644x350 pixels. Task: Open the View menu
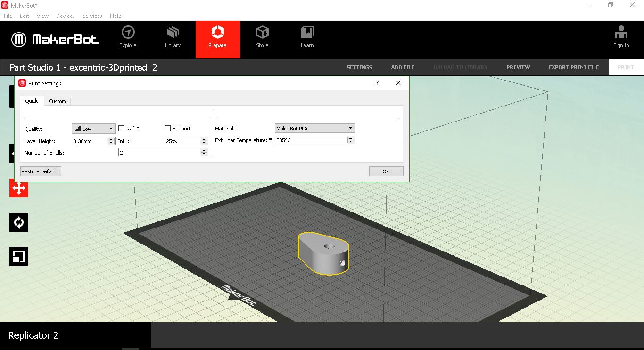coord(42,16)
